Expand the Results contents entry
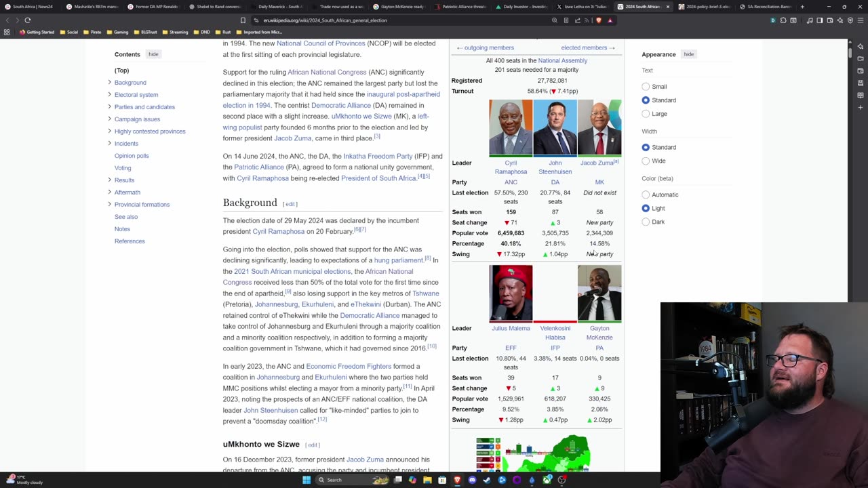The image size is (868, 488). 109,180
